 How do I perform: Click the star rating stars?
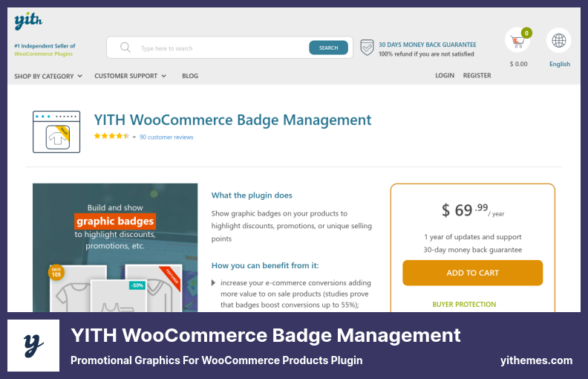tap(111, 136)
